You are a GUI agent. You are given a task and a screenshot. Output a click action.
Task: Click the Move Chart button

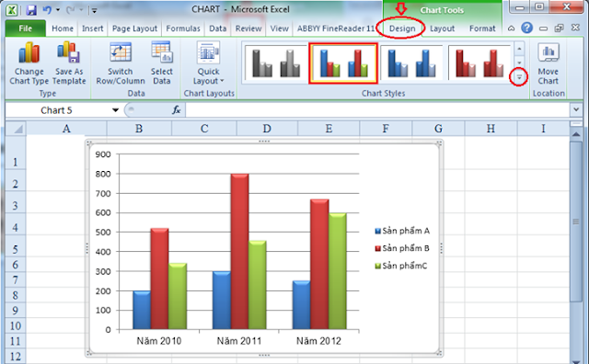[548, 63]
